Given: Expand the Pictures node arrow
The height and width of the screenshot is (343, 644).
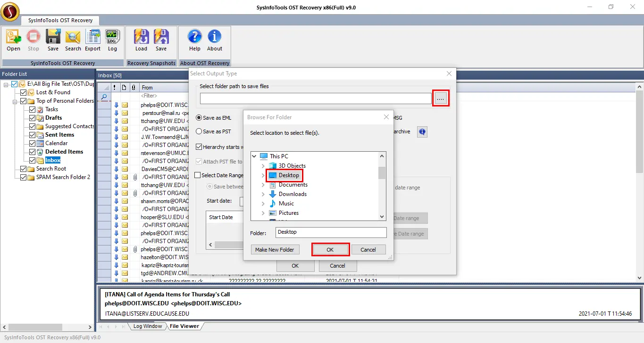Looking at the screenshot, I should pos(263,213).
